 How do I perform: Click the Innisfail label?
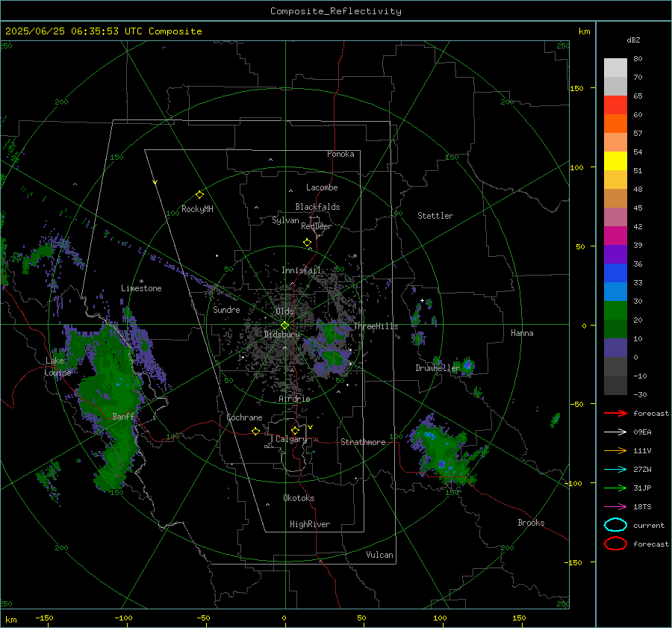pos(301,270)
